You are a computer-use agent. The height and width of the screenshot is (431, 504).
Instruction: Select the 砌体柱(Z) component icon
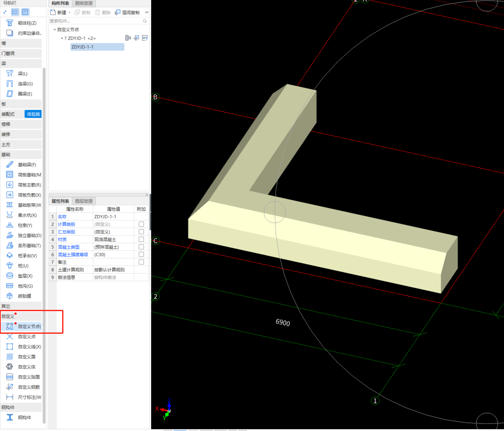point(10,23)
